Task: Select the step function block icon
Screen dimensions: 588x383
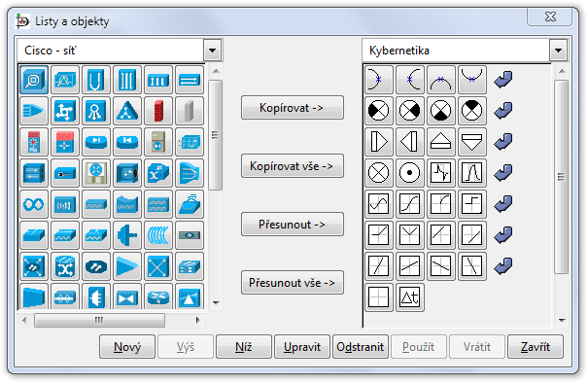Action: click(472, 204)
